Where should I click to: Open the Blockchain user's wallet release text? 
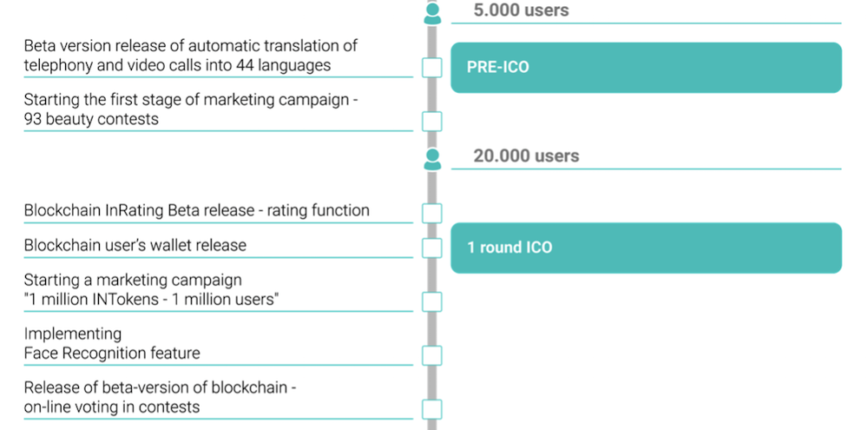pos(135,246)
